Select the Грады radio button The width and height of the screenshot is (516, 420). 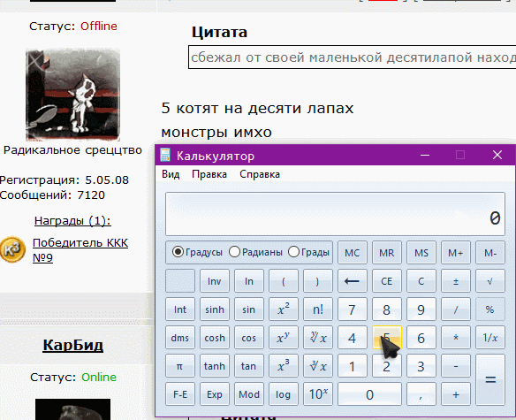click(293, 252)
